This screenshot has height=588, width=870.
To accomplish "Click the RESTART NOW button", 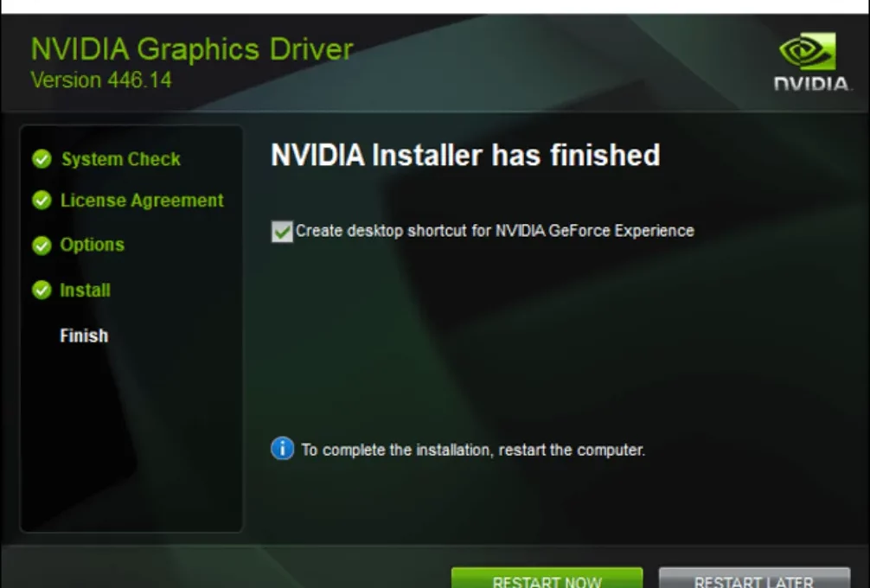I will tap(547, 578).
